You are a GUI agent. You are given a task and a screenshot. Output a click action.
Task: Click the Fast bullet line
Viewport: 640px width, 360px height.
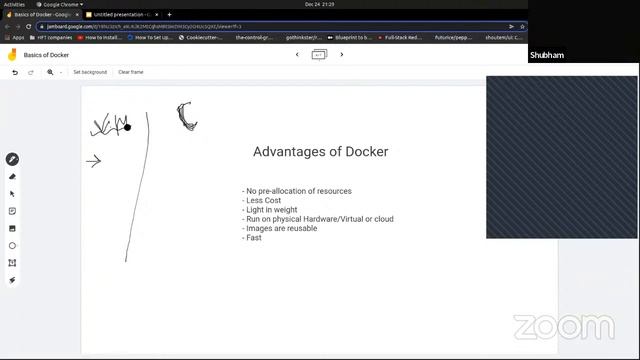pos(251,238)
